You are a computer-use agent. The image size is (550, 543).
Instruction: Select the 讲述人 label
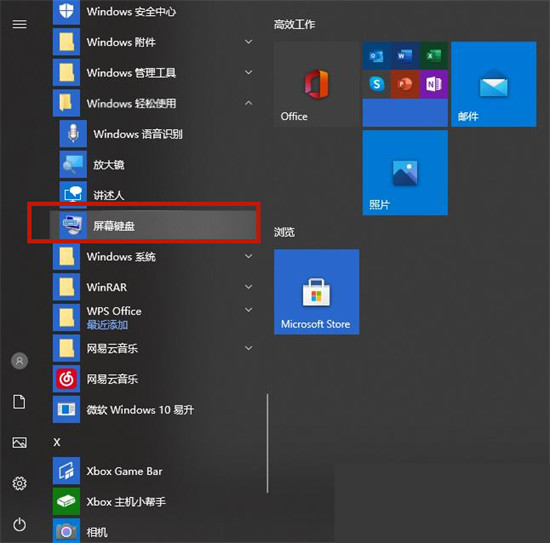click(x=109, y=195)
